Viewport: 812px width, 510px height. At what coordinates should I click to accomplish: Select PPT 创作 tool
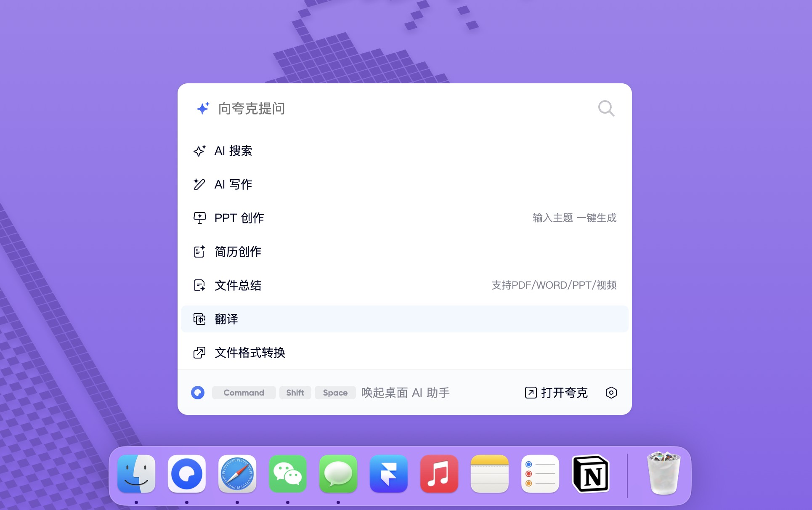(x=239, y=218)
